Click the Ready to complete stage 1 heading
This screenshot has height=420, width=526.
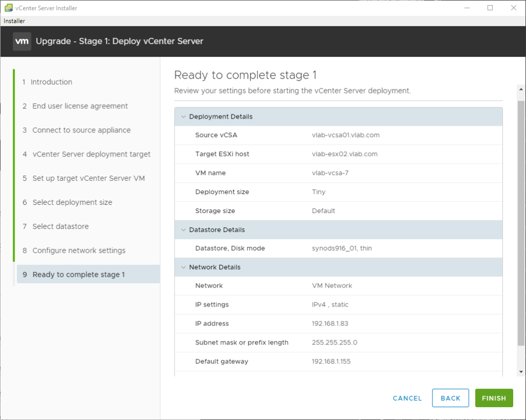[x=245, y=75]
